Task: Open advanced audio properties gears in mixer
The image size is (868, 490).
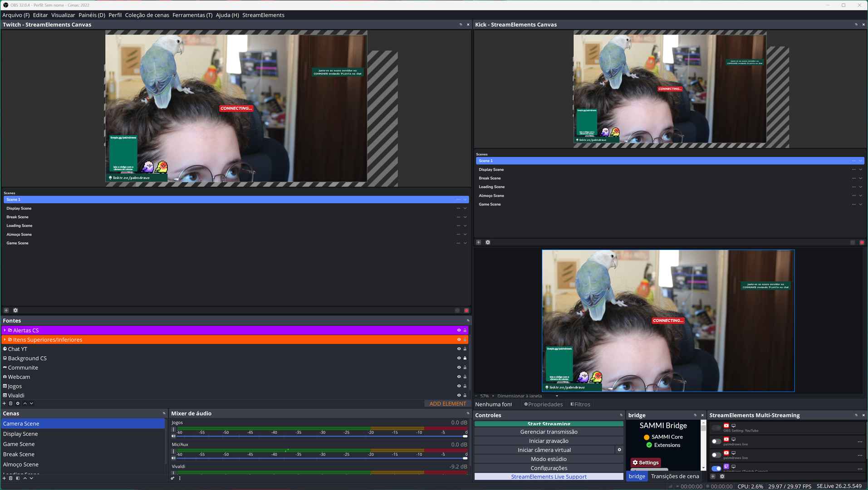Action: click(x=172, y=478)
